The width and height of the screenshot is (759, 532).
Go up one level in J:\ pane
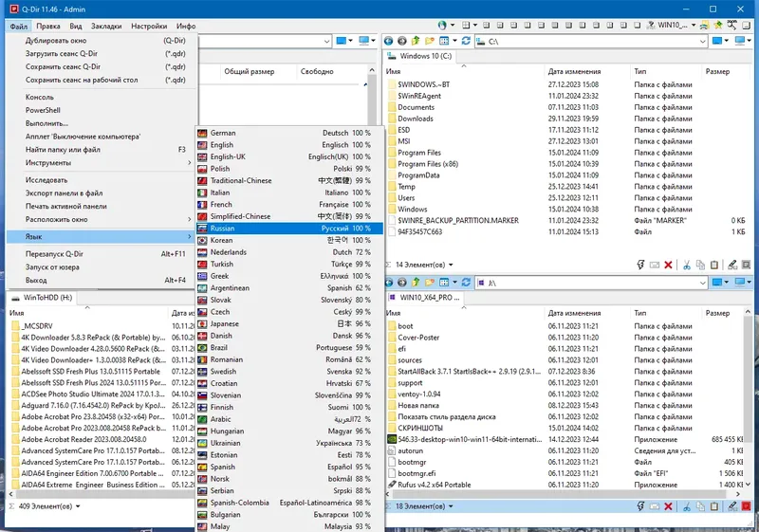pyautogui.click(x=416, y=283)
